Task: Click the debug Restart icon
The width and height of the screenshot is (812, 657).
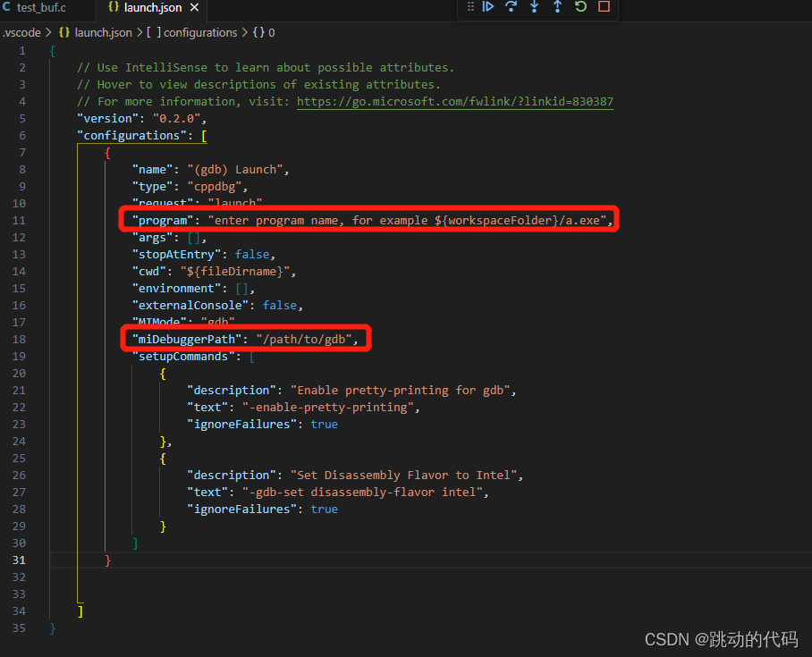Action: (580, 7)
